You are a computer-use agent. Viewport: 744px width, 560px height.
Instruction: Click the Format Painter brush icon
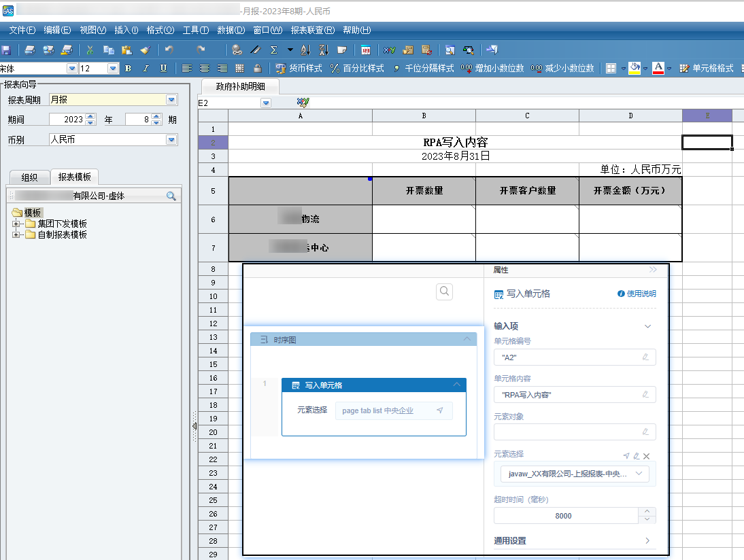[145, 50]
